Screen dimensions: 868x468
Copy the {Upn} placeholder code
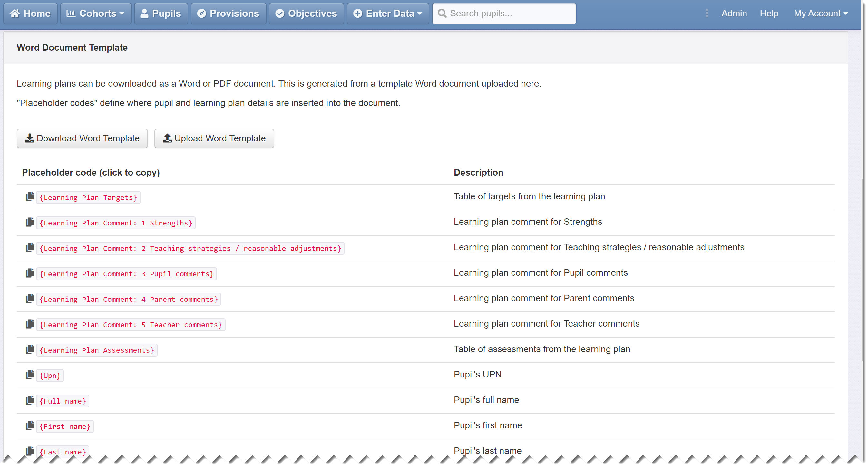(50, 376)
